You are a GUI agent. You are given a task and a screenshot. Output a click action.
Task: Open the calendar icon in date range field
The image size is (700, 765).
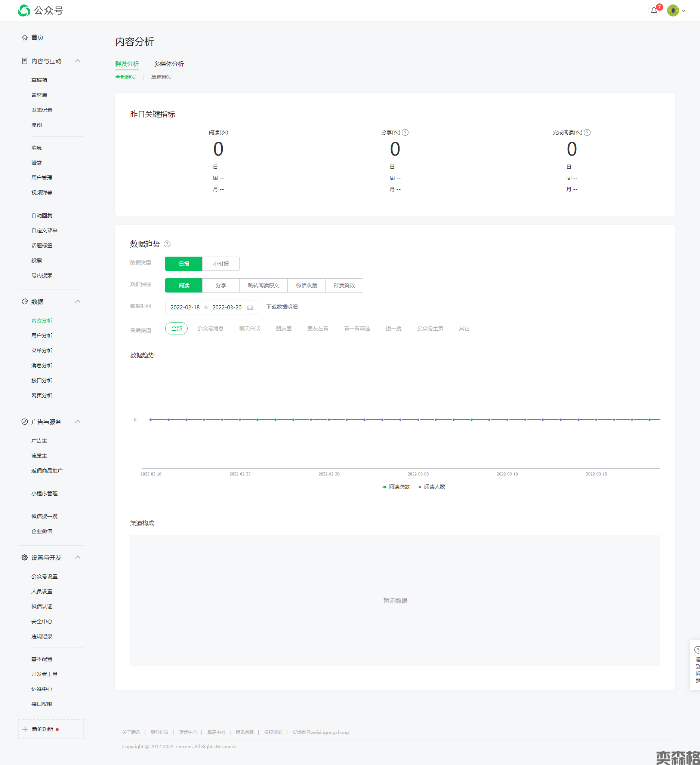[x=250, y=307]
